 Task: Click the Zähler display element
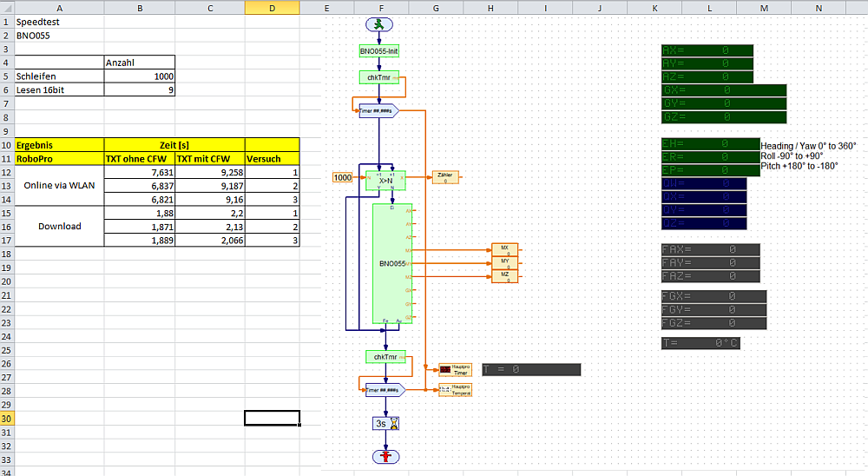point(446,177)
